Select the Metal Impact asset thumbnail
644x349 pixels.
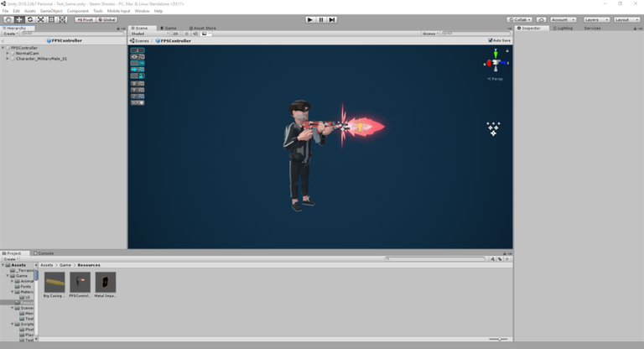(x=106, y=284)
